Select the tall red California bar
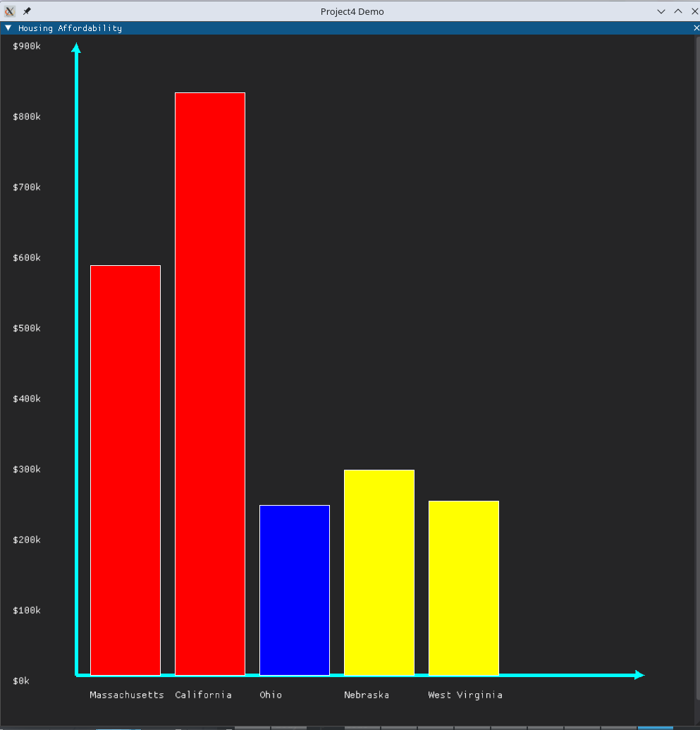Image resolution: width=700 pixels, height=730 pixels. pyautogui.click(x=210, y=384)
